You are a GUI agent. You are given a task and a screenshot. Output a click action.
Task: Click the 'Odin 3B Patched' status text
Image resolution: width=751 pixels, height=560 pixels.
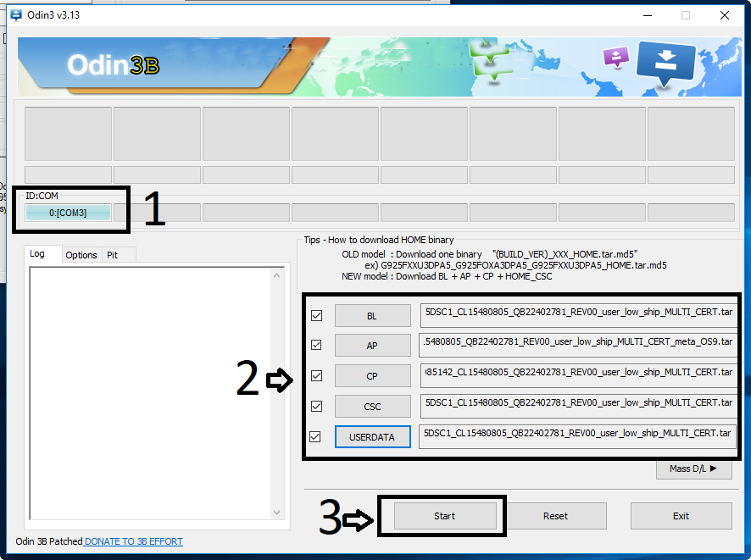pyautogui.click(x=49, y=541)
